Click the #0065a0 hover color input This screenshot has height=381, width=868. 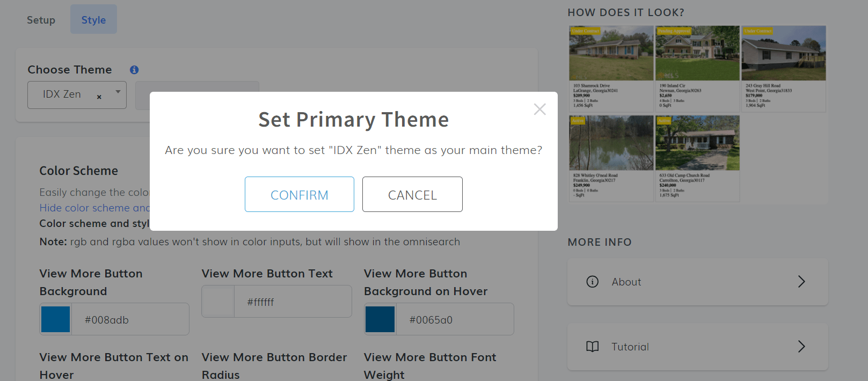pyautogui.click(x=454, y=320)
